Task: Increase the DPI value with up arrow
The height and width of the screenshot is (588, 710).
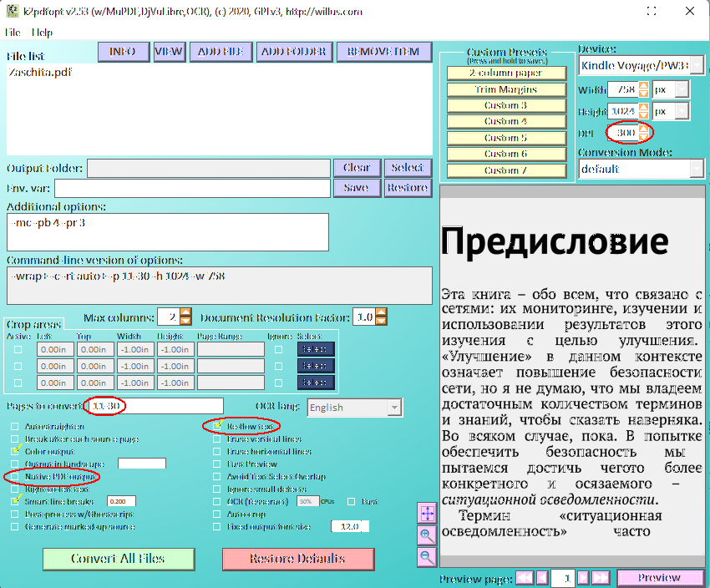Action: pyautogui.click(x=643, y=129)
